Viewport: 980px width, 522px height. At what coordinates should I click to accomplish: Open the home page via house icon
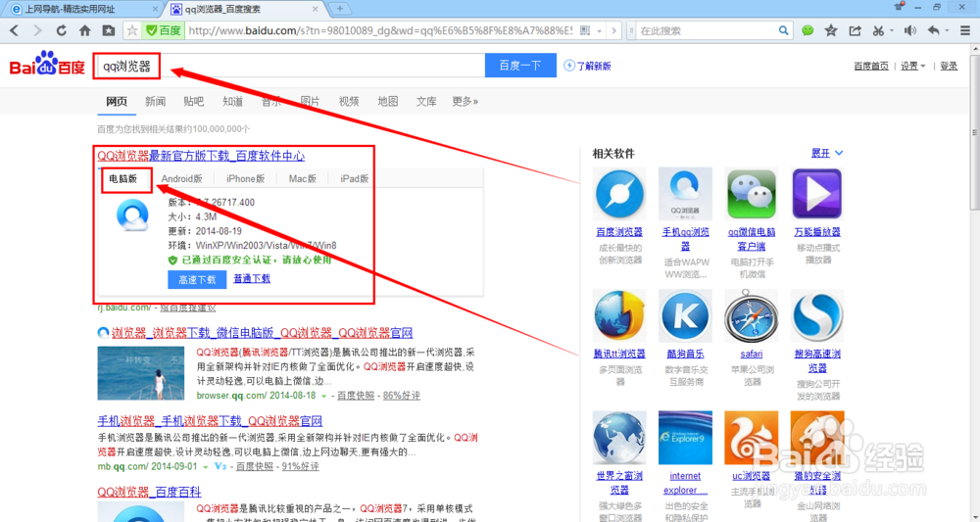pos(85,30)
